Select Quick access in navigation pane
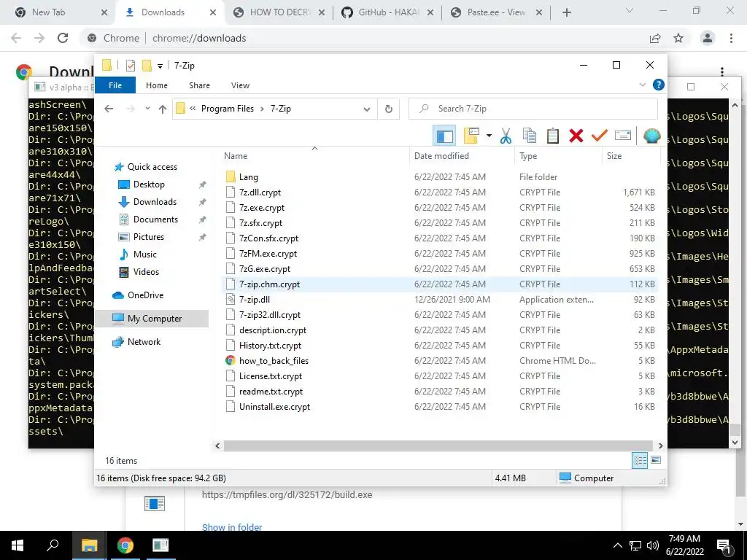 click(x=146, y=167)
